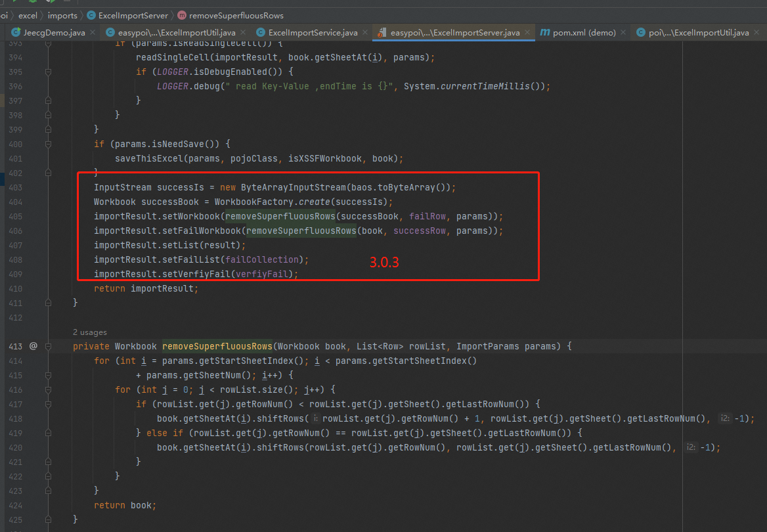767x532 pixels.
Task: Close the pom.xml (demo) tab
Action: (623, 32)
